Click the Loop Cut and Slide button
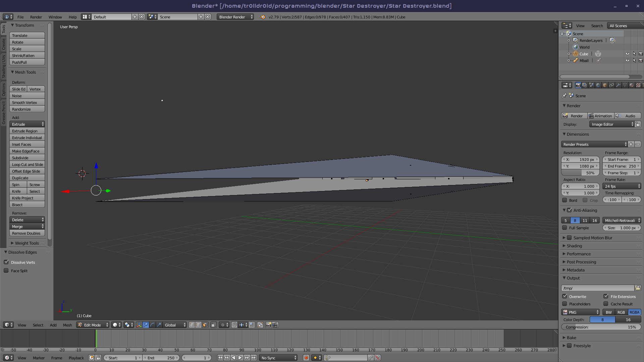 [x=27, y=165]
